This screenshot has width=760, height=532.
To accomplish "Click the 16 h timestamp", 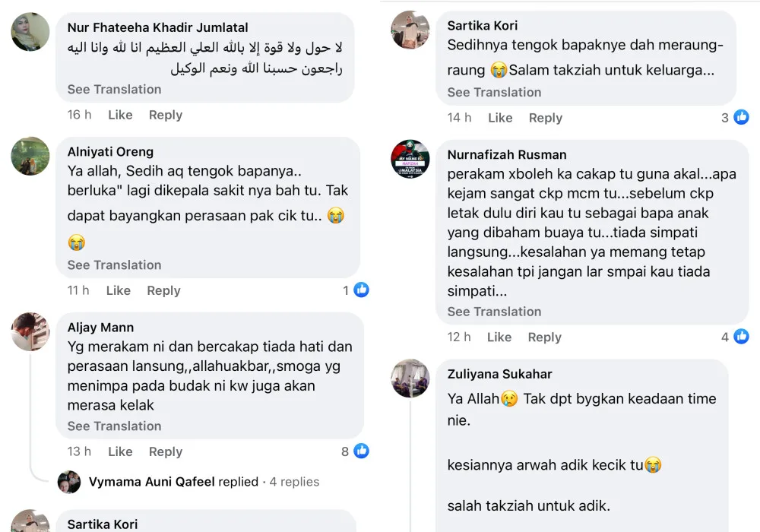I will pyautogui.click(x=79, y=115).
